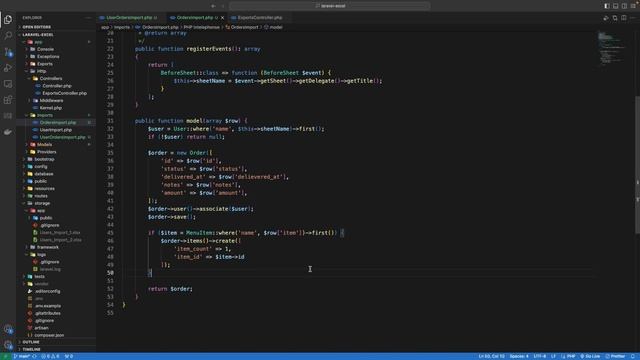Open ExportsController.php in the explorer tree
This screenshot has width=640, height=360.
[x=64, y=93]
